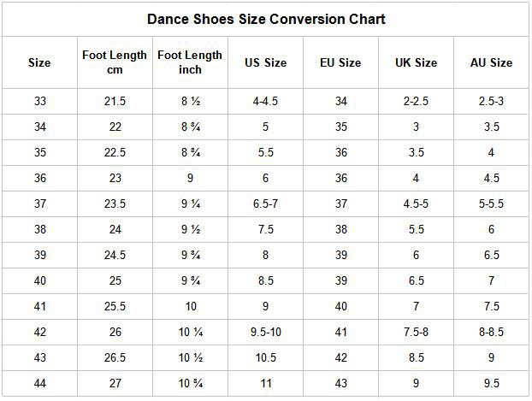
Task: Click the "US Size" column header
Action: tap(265, 62)
